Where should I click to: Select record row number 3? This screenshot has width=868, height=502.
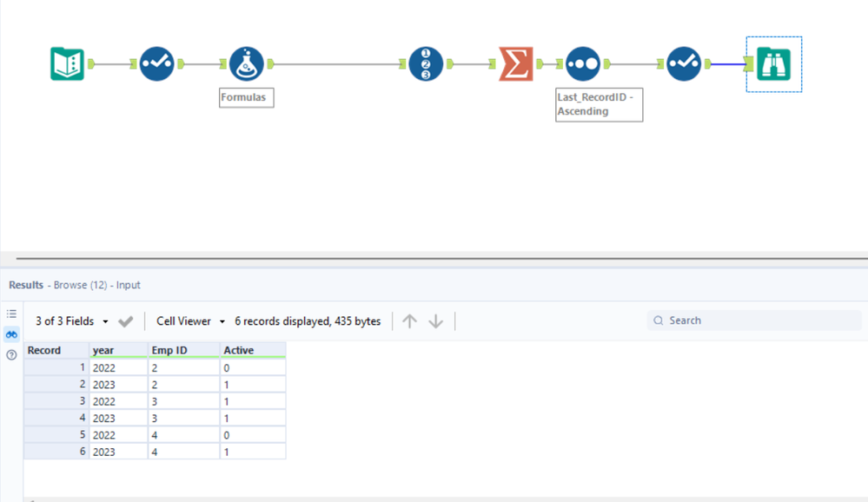(56, 401)
